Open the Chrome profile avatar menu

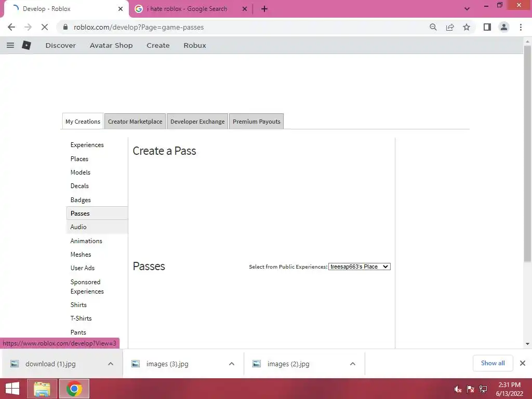coord(504,27)
